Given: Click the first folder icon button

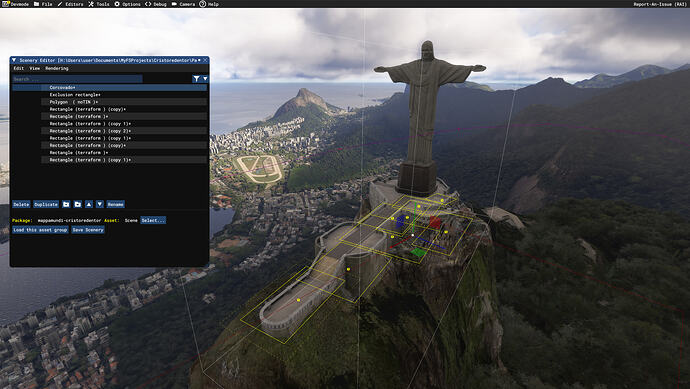Looking at the screenshot, I should [x=66, y=204].
